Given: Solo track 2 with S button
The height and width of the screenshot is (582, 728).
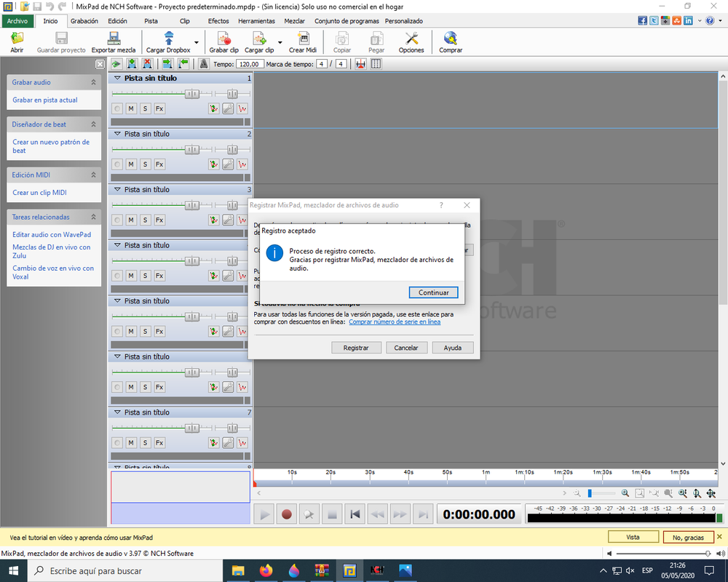Looking at the screenshot, I should coord(146,164).
